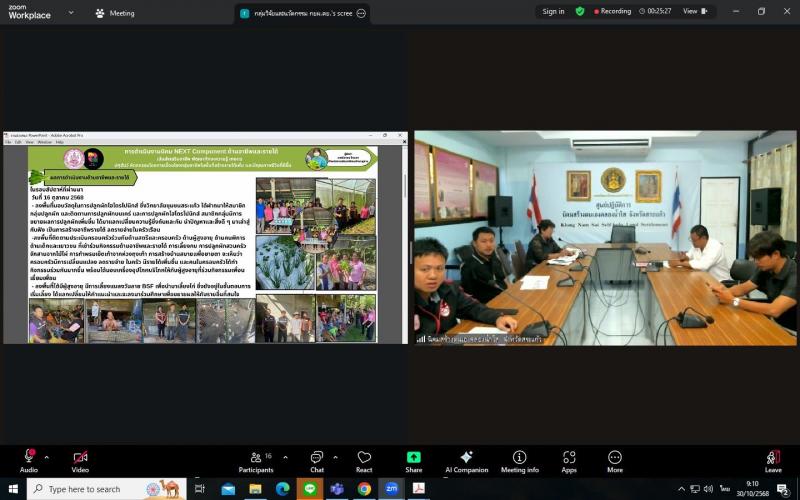
Task: Click the Type here to search box
Action: [107, 489]
